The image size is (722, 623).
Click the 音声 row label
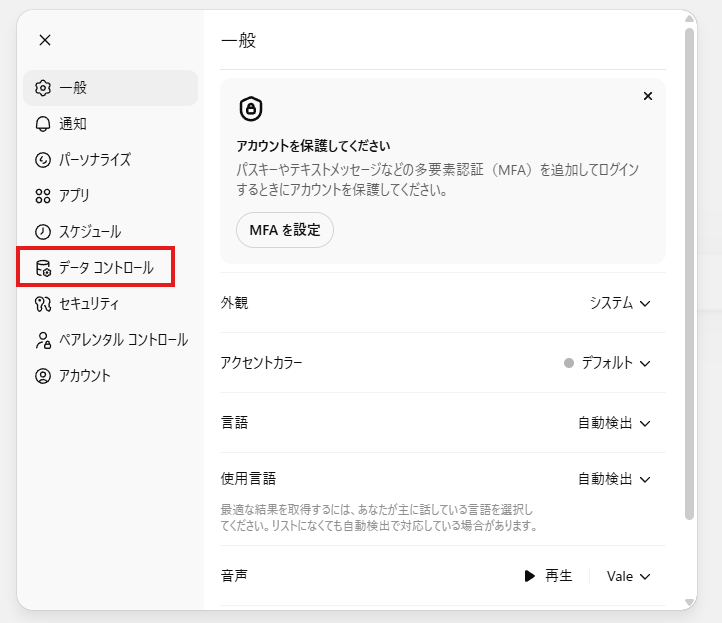point(234,576)
